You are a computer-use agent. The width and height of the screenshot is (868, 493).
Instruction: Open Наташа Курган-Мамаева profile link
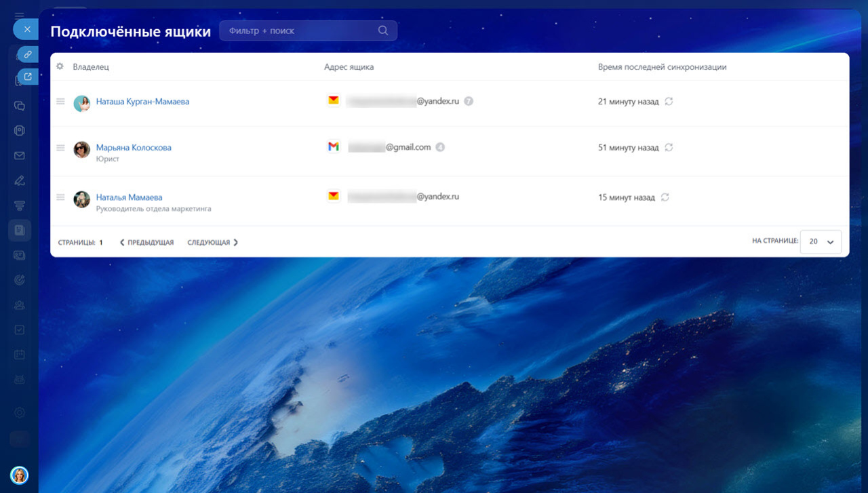click(x=142, y=102)
